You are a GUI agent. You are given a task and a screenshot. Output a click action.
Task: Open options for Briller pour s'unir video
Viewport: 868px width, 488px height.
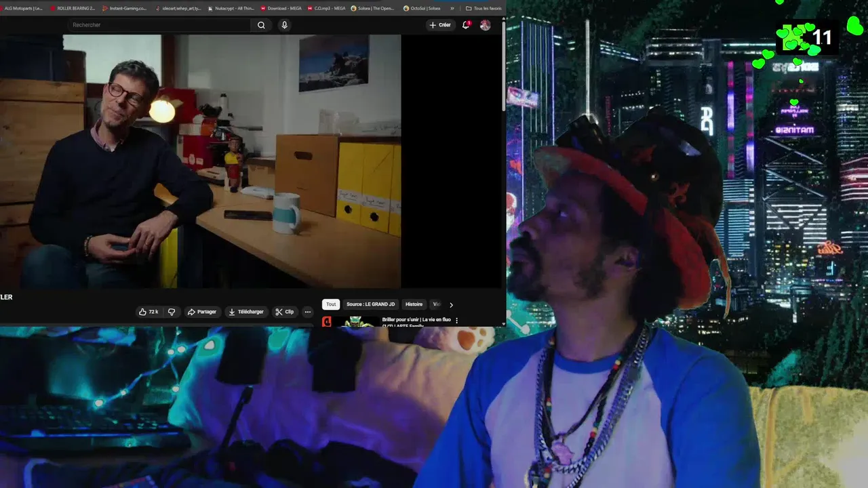pos(456,321)
